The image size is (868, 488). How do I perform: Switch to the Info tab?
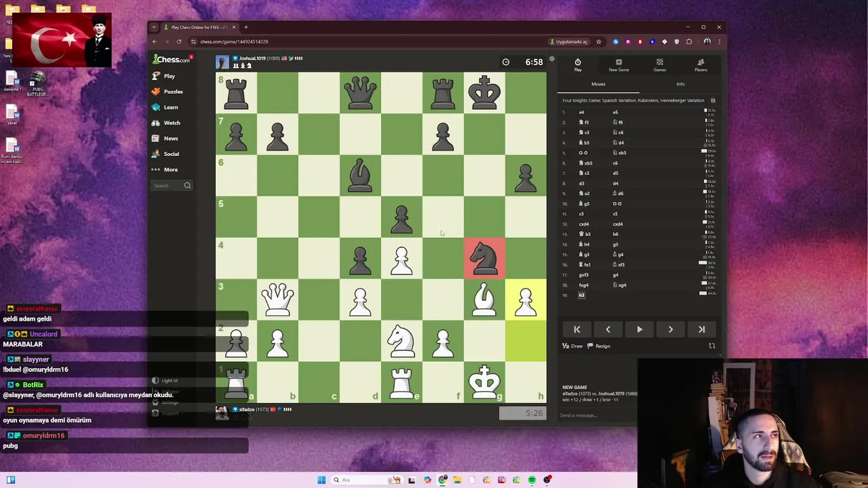coord(680,85)
